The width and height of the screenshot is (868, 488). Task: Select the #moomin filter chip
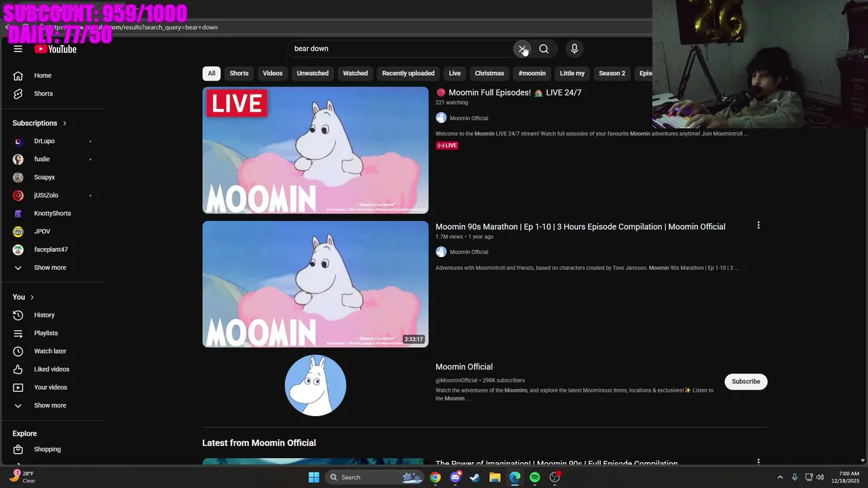pos(532,73)
